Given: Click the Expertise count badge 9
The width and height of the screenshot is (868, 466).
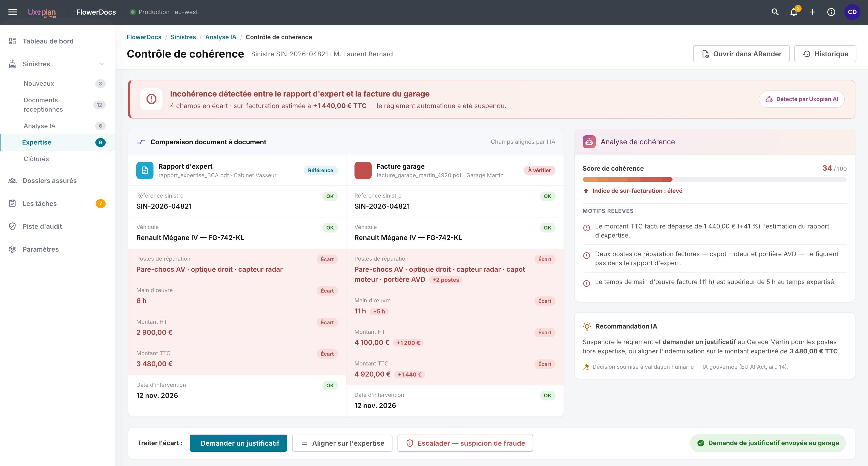Looking at the screenshot, I should (100, 143).
